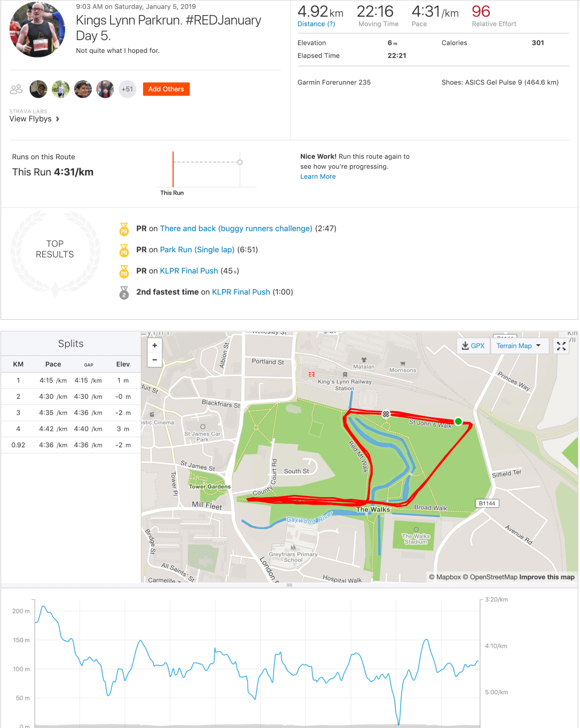Click the group athletes icon

coord(17,89)
